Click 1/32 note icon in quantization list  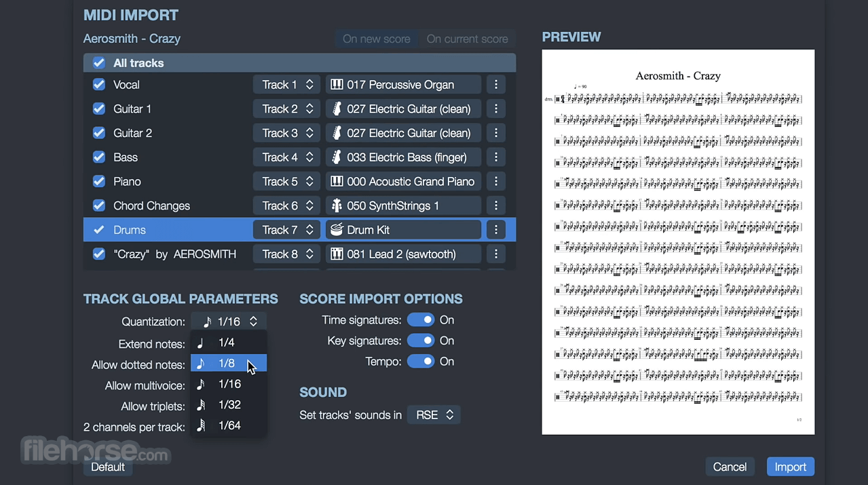coord(201,405)
